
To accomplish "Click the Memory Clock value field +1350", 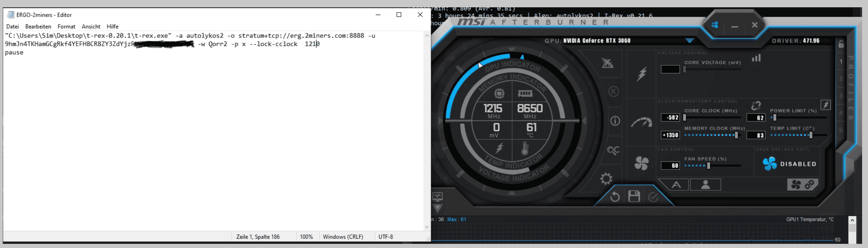I will tap(670, 135).
